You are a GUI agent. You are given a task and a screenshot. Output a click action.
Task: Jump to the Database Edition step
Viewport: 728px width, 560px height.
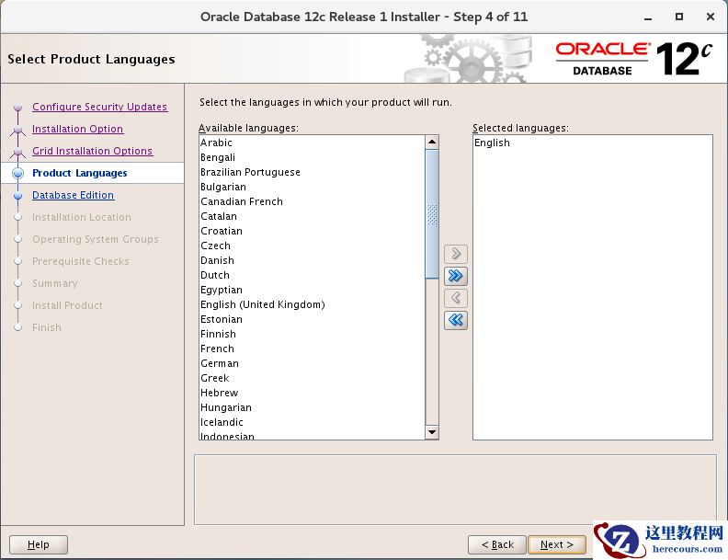73,195
